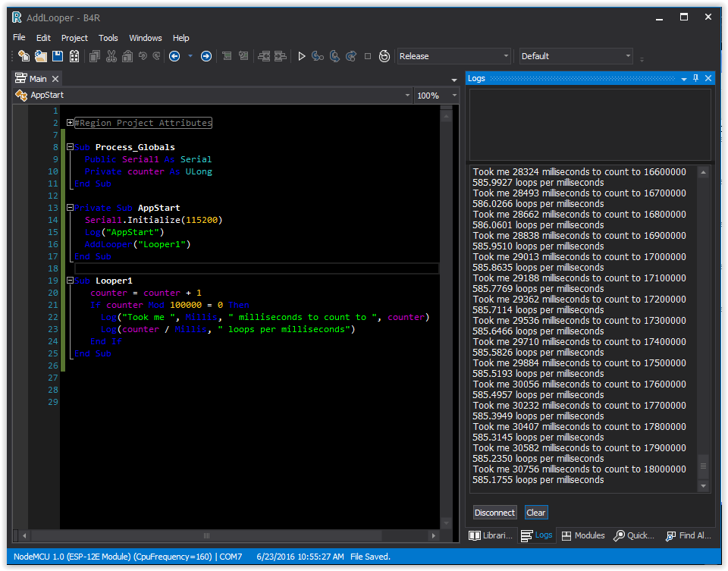The image size is (728, 571).
Task: Click the logs scrollbar up arrow
Action: (x=704, y=172)
